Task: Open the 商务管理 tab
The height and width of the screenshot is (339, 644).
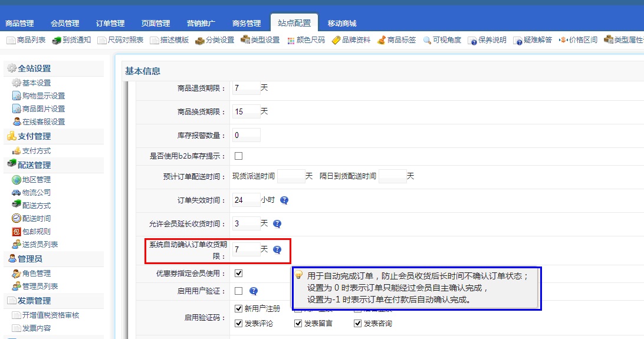Action: point(247,24)
